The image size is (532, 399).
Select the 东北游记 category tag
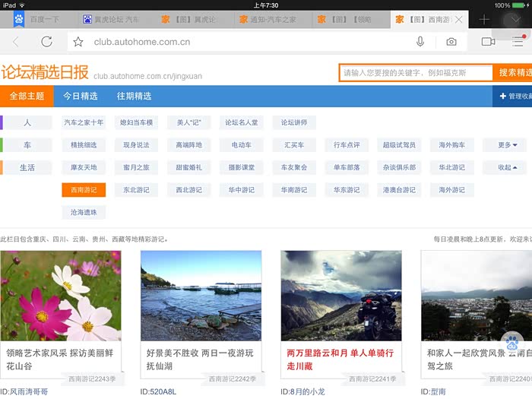(x=136, y=190)
